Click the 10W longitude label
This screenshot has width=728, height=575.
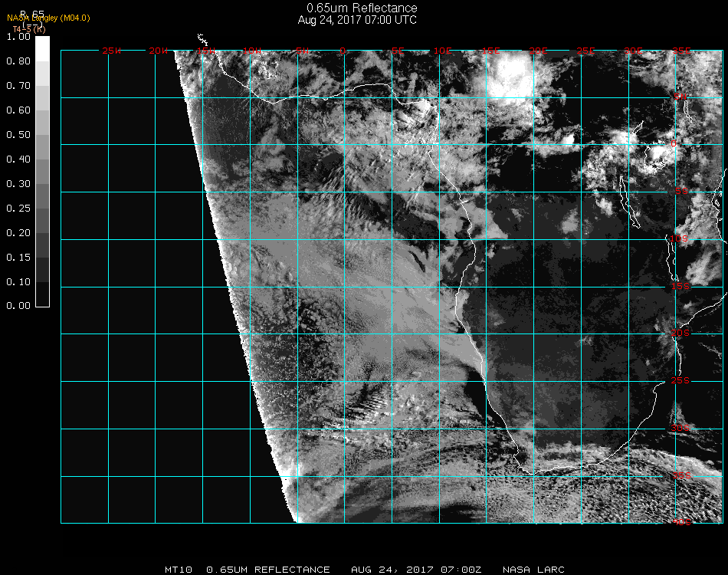click(252, 51)
